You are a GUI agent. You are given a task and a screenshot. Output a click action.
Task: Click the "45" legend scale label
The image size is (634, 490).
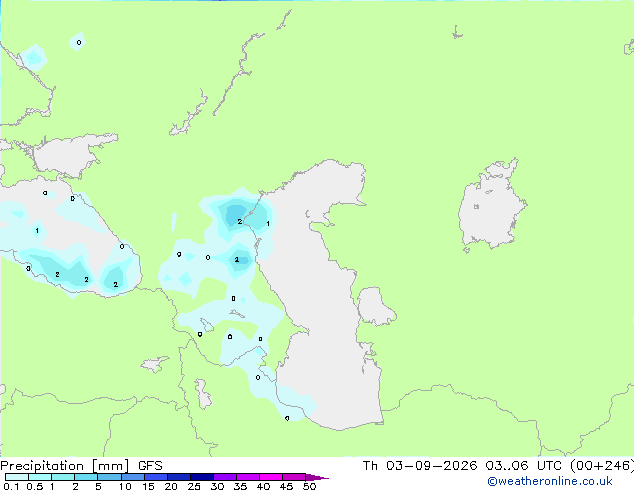[286, 486]
